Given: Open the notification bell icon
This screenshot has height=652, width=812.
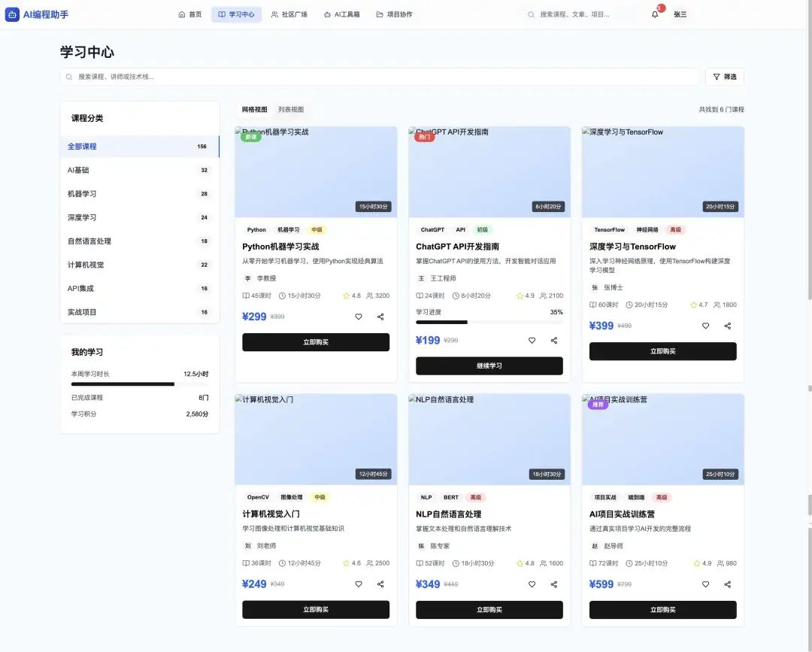Looking at the screenshot, I should coord(655,14).
